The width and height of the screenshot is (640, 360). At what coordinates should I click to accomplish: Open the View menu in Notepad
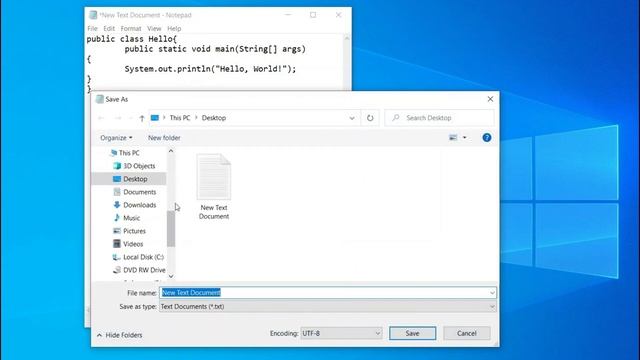pyautogui.click(x=154, y=29)
